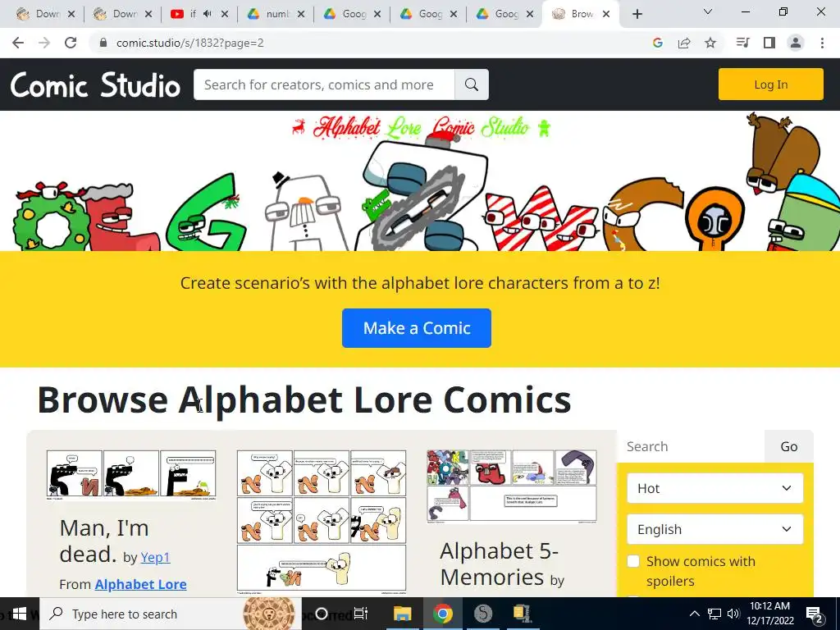840x630 pixels.
Task: Open the Alphabet Lore source link
Action: coord(141,584)
